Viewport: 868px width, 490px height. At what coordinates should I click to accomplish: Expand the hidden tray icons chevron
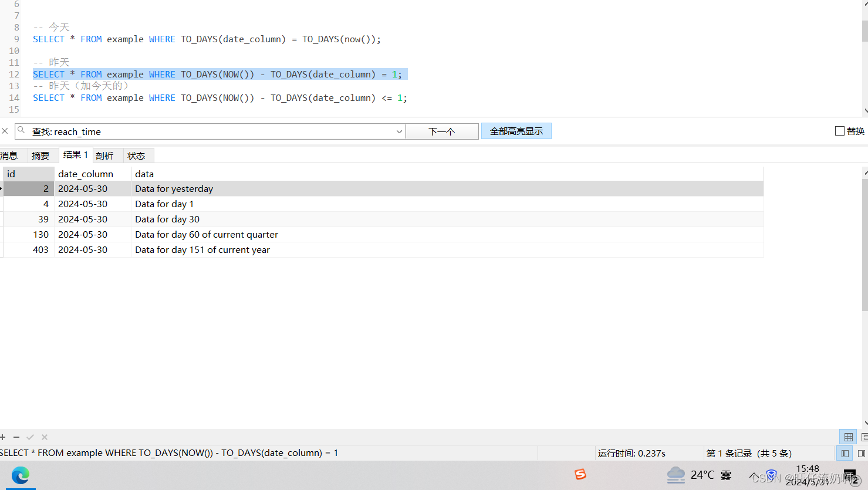[x=754, y=475]
